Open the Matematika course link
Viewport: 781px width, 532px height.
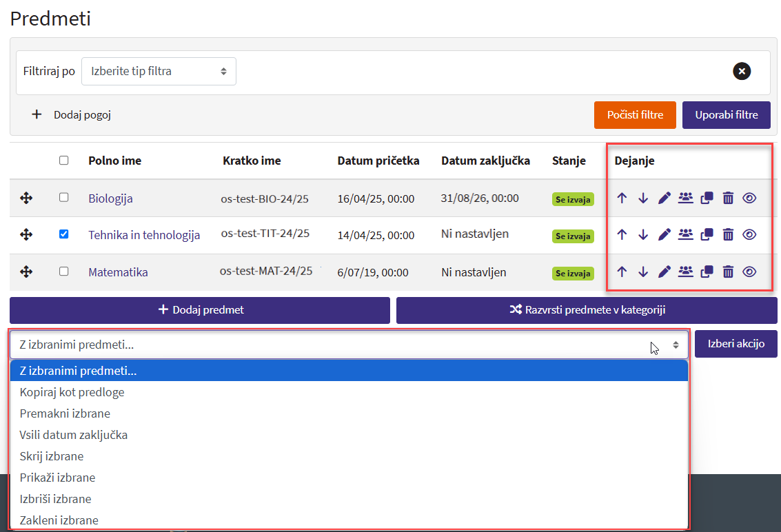pyautogui.click(x=118, y=272)
